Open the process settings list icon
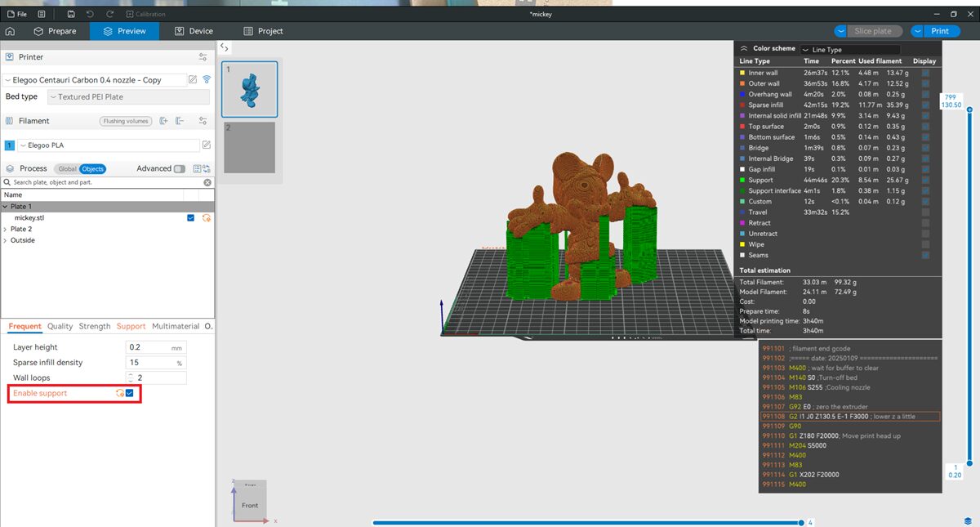Image resolution: width=980 pixels, height=527 pixels. pos(197,169)
